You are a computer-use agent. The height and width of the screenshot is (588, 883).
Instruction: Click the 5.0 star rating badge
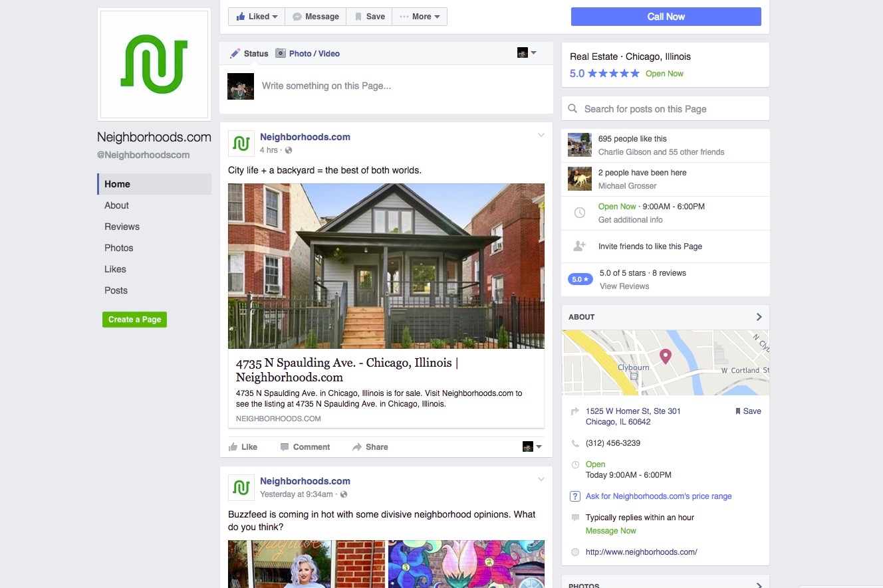tap(580, 280)
